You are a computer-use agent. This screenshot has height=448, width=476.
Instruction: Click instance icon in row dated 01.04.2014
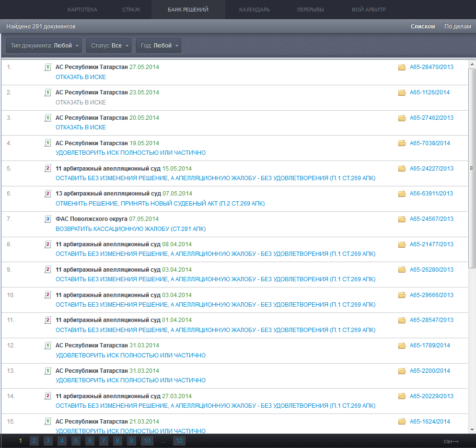tap(47, 320)
